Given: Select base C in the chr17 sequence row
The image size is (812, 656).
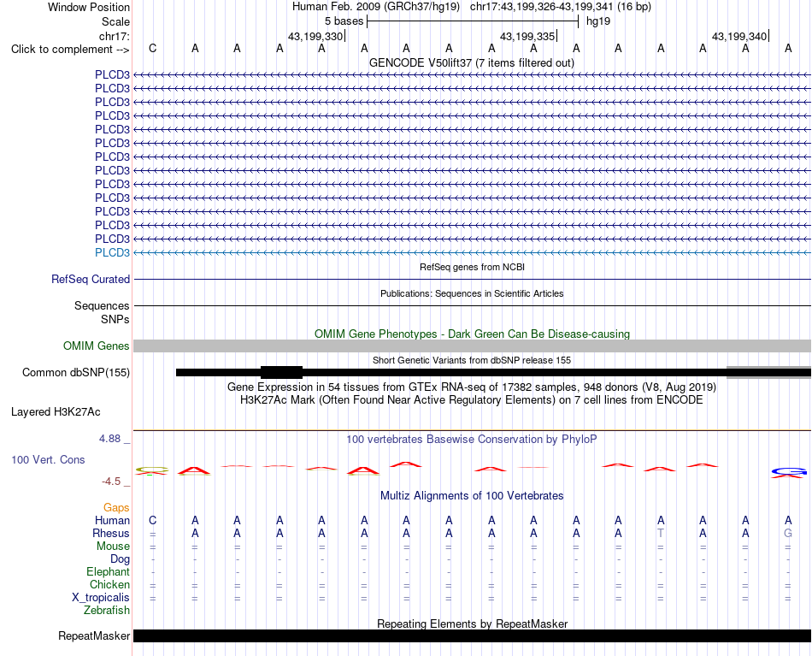Looking at the screenshot, I should point(152,48).
